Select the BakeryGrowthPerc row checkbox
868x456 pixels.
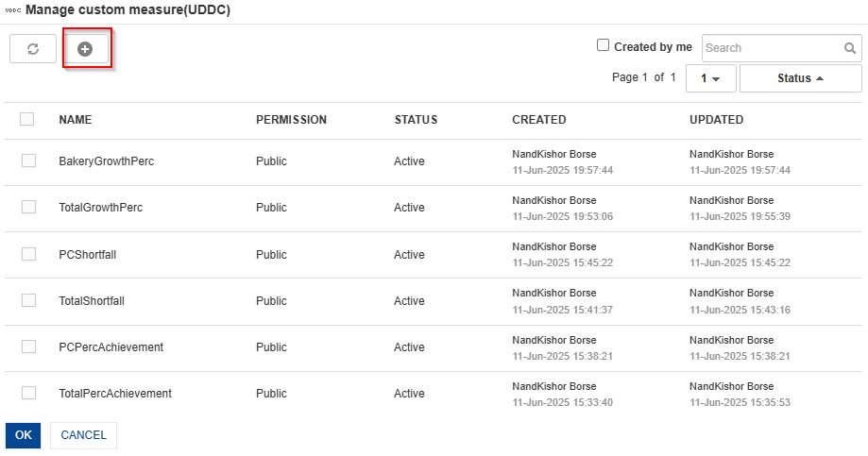pyautogui.click(x=28, y=160)
